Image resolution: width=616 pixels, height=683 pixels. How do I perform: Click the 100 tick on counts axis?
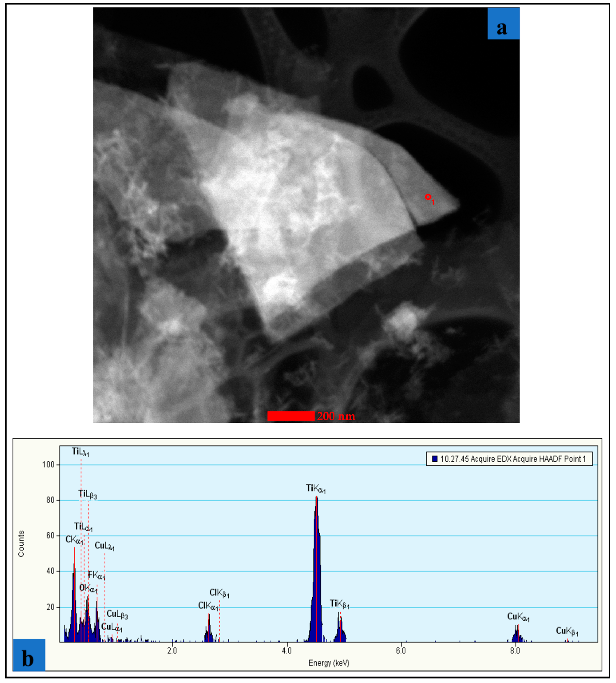click(48, 465)
